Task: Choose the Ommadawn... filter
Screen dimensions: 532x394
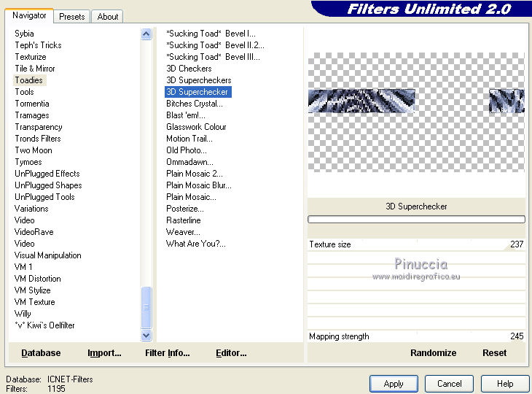Action: point(189,162)
